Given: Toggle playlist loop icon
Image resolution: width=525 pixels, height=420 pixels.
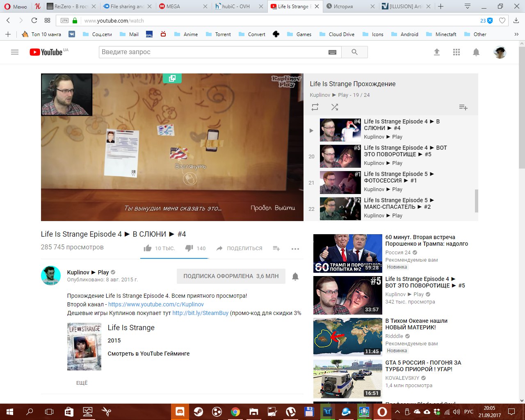Looking at the screenshot, I should 315,107.
